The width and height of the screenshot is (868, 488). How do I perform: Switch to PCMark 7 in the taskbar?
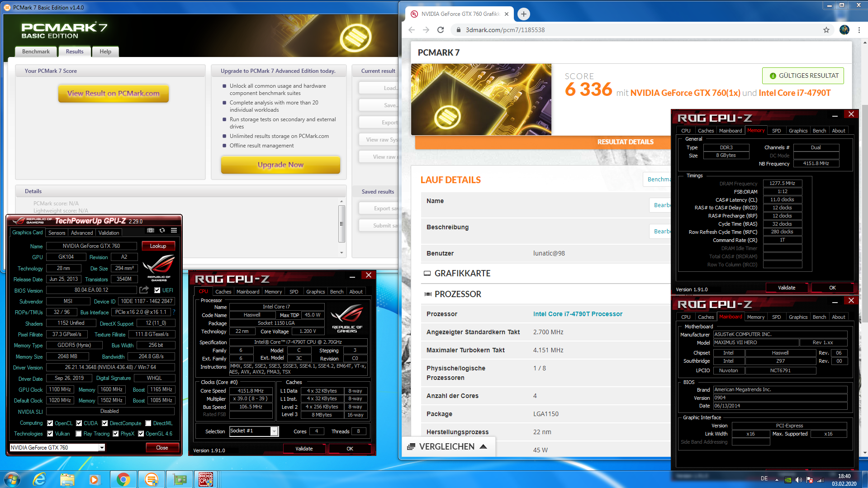[152, 479]
